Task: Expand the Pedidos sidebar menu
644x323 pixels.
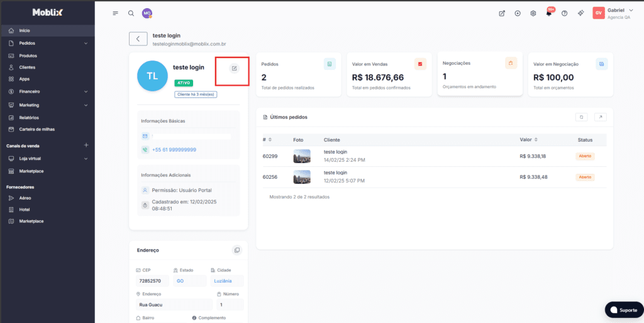Action: 47,43
